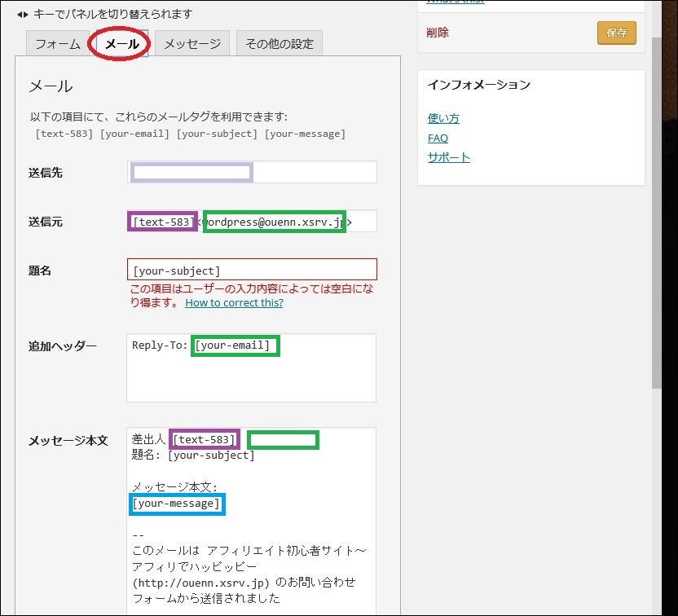The image size is (678, 616).
Task: Click the 題名 subject input field
Action: [252, 270]
